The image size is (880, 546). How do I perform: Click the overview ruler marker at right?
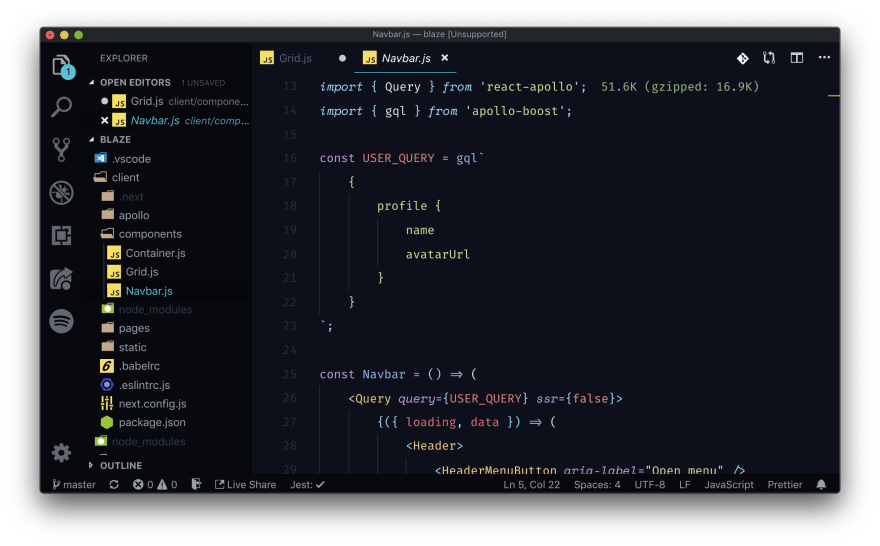pyautogui.click(x=833, y=96)
